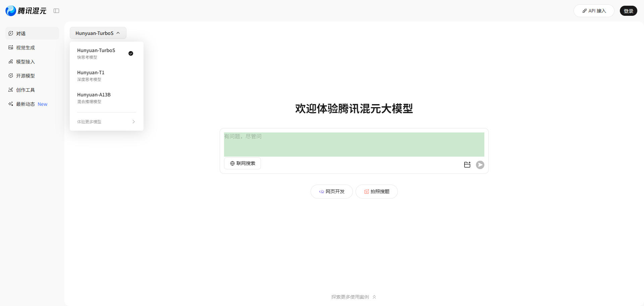
Task: Click the 网页开发 shortcut button
Action: 331,191
